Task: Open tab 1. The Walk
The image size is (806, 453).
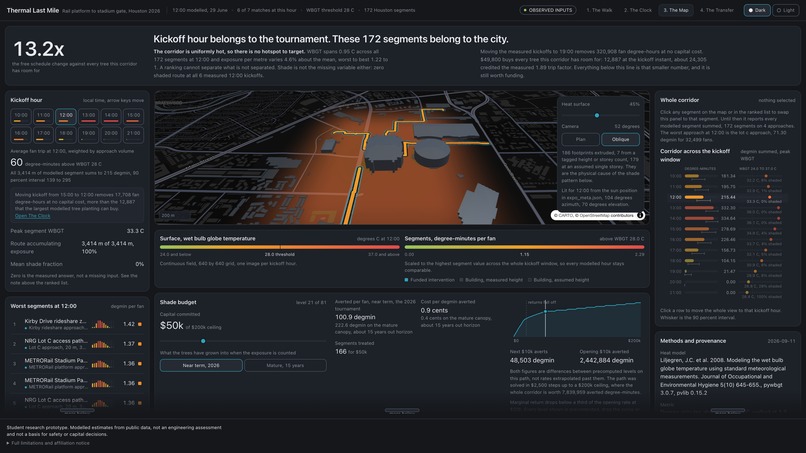Action: [599, 10]
